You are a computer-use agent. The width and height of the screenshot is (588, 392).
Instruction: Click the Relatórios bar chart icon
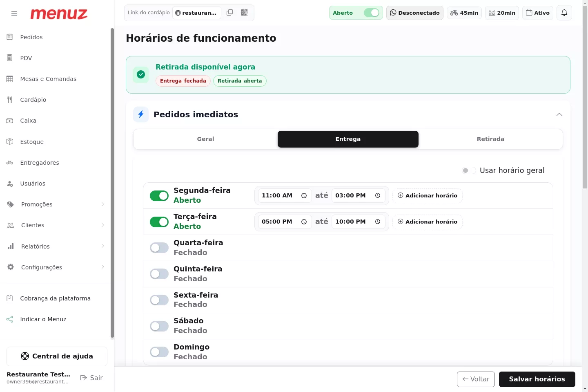click(11, 246)
